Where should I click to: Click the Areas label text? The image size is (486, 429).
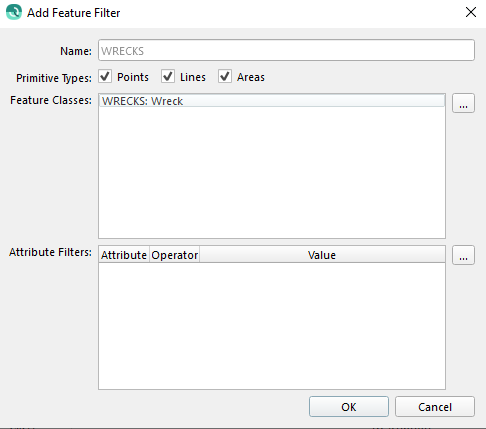251,77
